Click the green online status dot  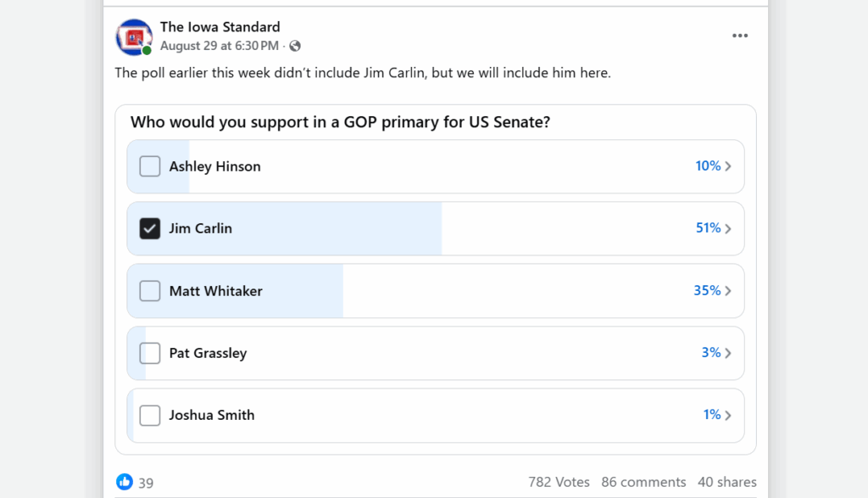click(147, 51)
